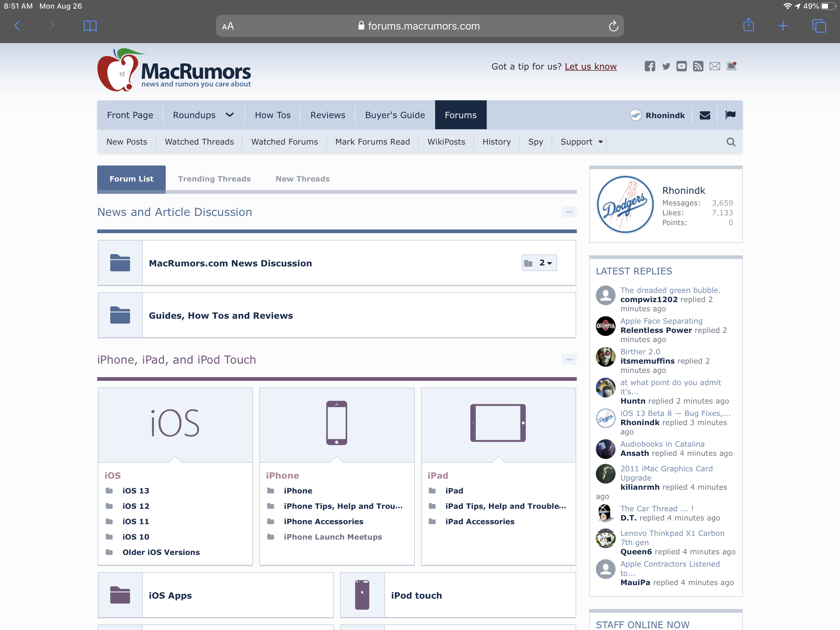
Task: Switch to Trending Threads tab
Action: point(214,179)
